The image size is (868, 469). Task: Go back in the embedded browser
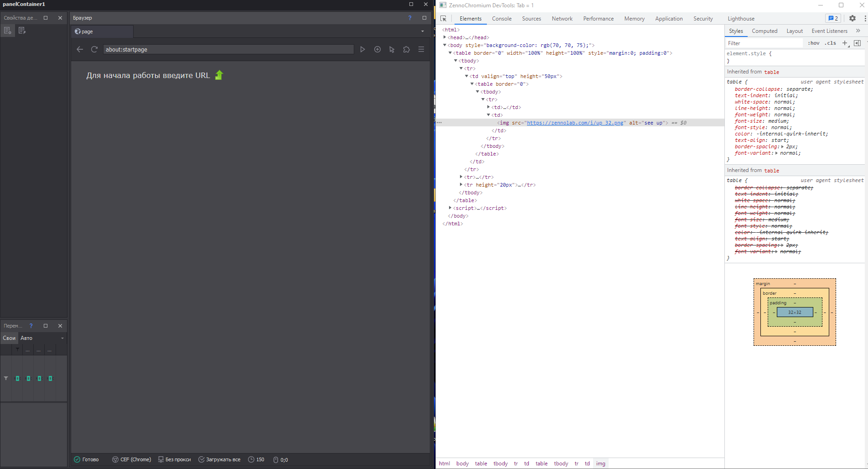click(x=80, y=49)
